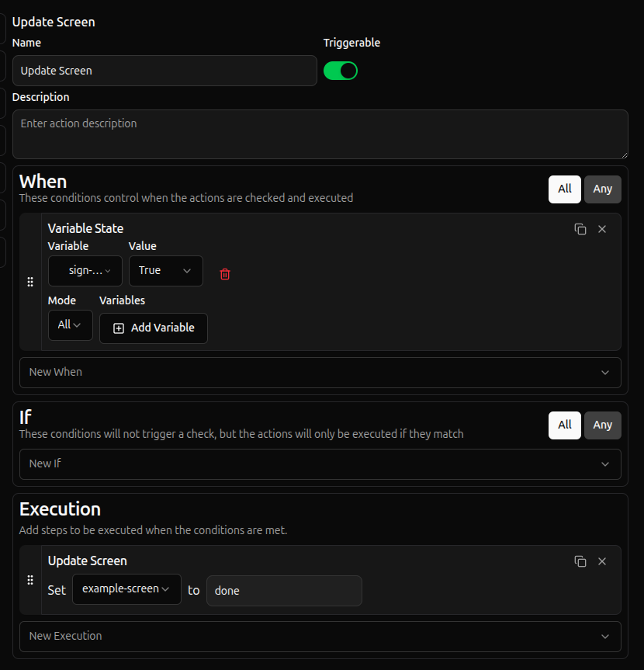Expand the New If dropdown
The height and width of the screenshot is (670, 644).
tap(320, 464)
